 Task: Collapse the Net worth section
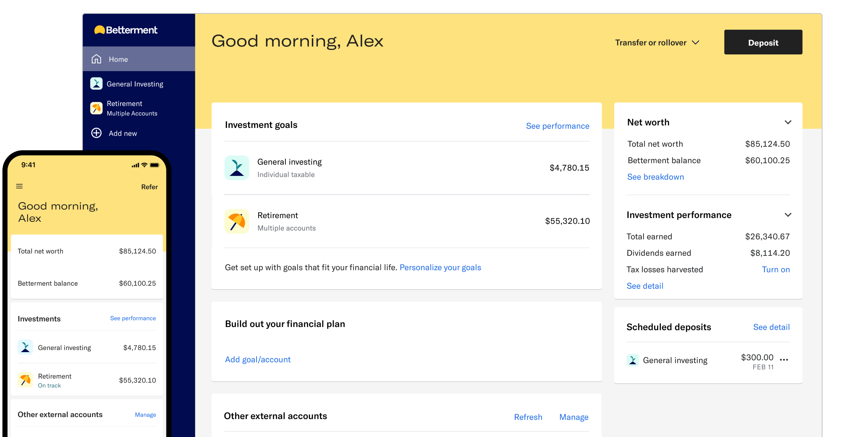(788, 122)
